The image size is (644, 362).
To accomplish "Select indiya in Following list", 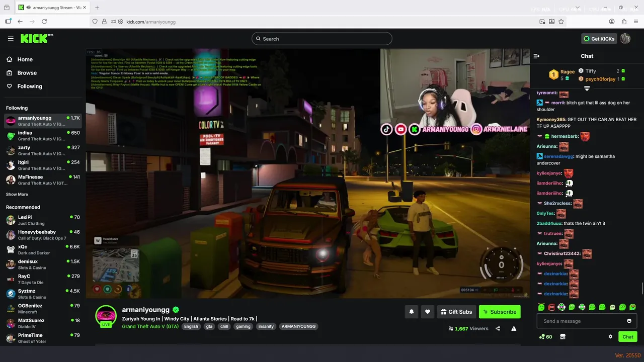I will pyautogui.click(x=43, y=136).
